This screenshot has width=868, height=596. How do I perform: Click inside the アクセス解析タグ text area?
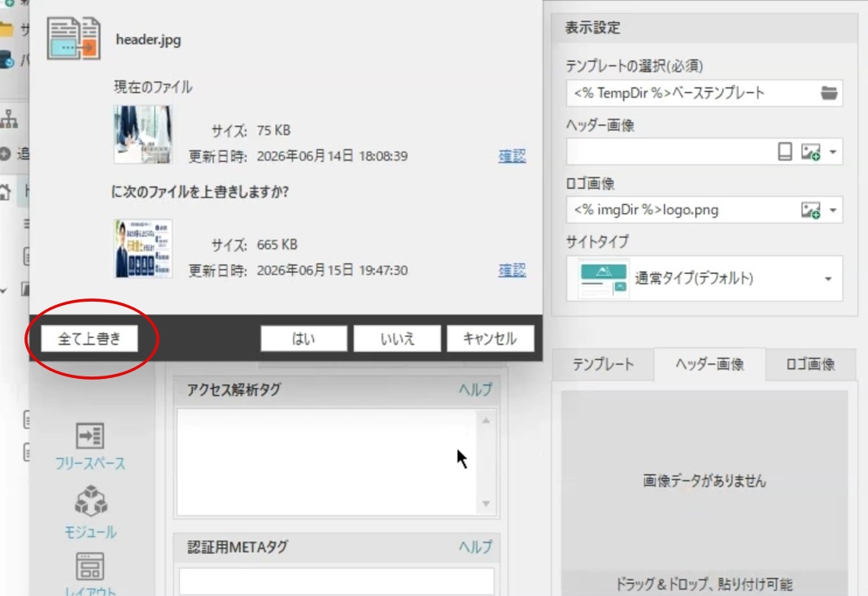[x=326, y=462]
